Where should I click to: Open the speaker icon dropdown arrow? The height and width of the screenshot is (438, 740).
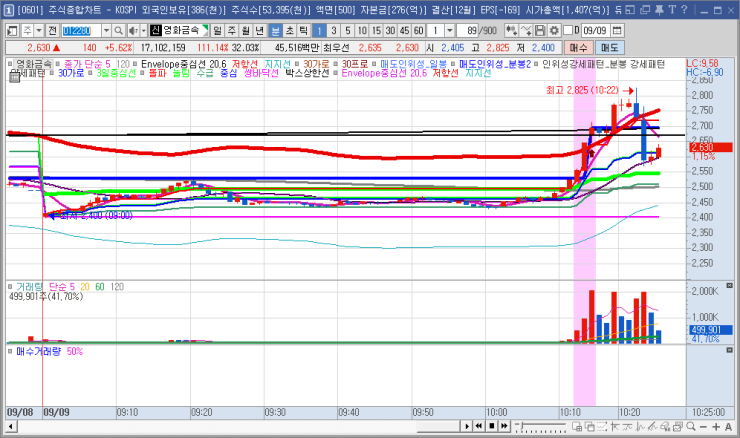point(143,31)
